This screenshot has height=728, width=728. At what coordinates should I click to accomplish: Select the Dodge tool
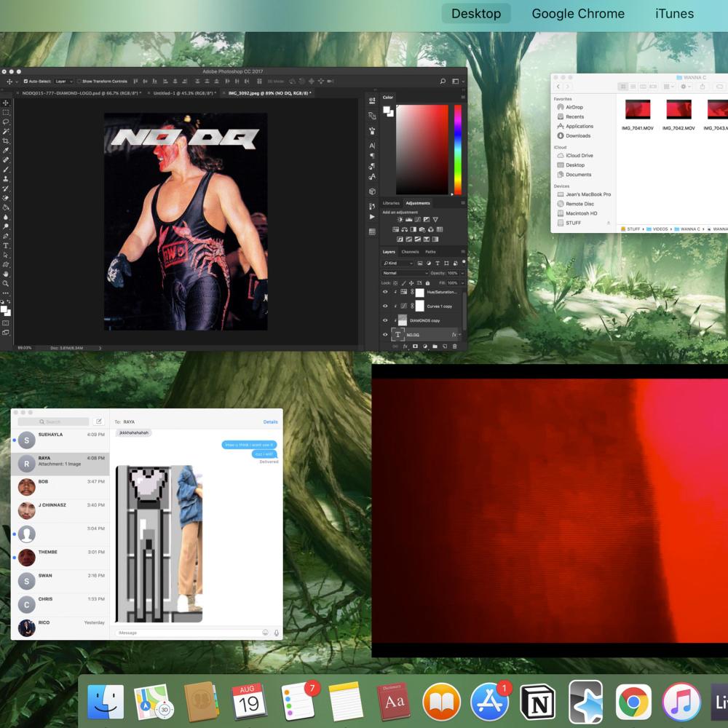pyautogui.click(x=6, y=226)
